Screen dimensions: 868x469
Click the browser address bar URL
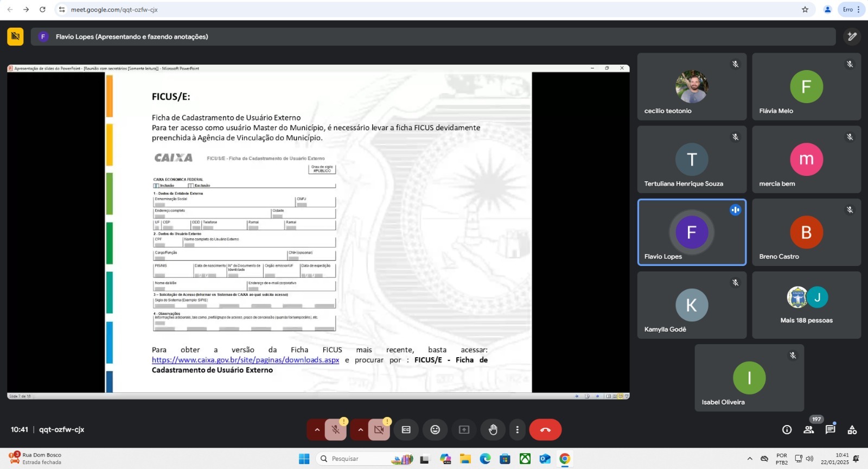[x=114, y=10]
